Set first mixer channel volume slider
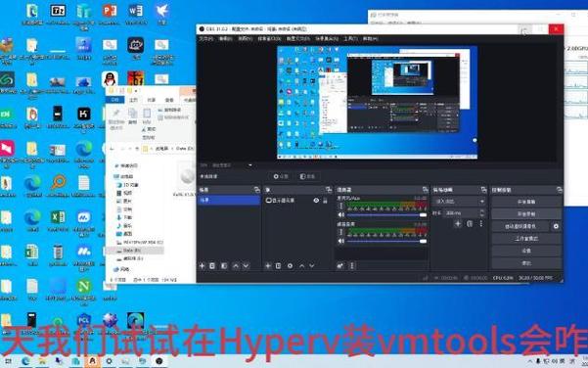Image resolution: width=588 pixels, height=368 pixels. 386,215
